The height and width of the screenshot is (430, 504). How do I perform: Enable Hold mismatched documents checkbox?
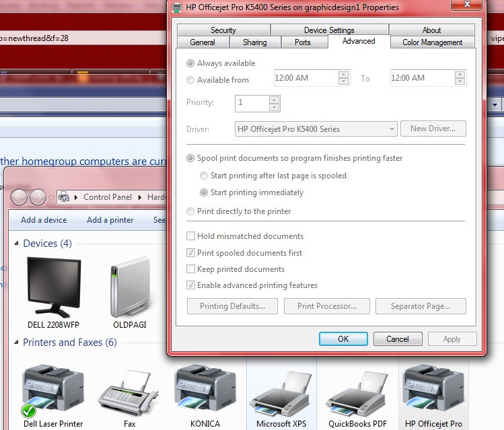[190, 236]
